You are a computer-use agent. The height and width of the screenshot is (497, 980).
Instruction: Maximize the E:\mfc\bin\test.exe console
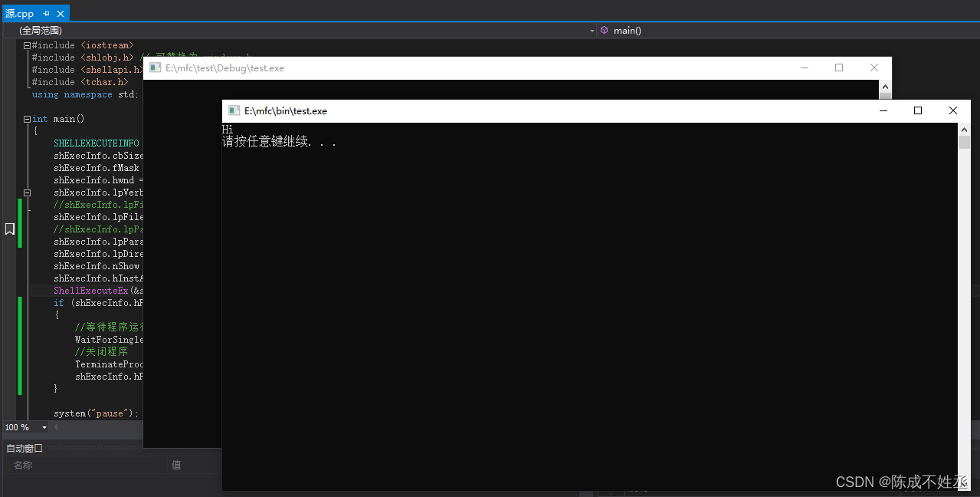[x=918, y=110]
